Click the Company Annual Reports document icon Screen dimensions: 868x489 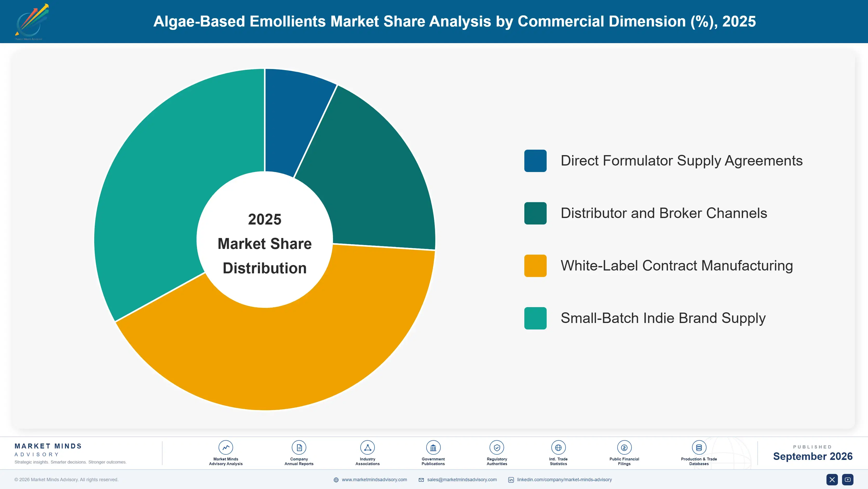tap(299, 447)
